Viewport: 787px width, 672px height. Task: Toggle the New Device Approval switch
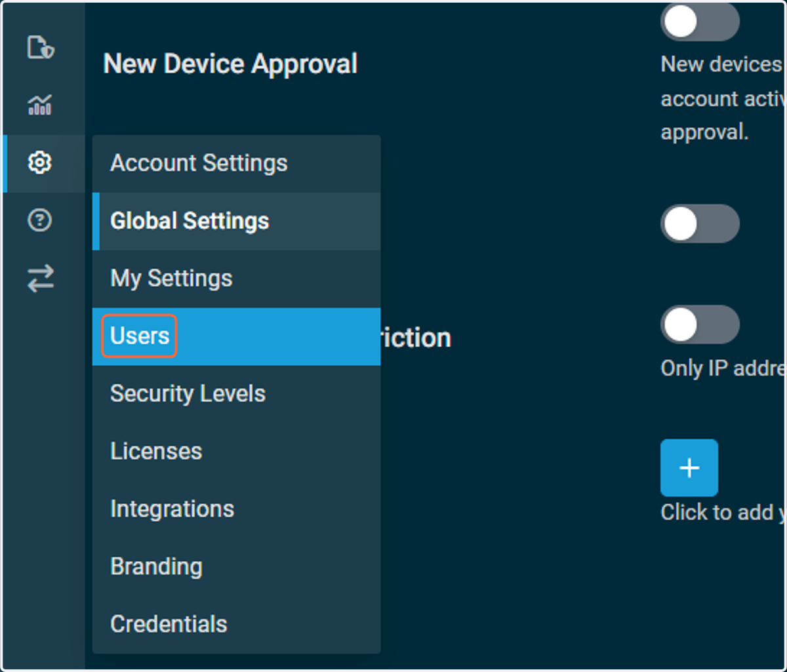[700, 22]
